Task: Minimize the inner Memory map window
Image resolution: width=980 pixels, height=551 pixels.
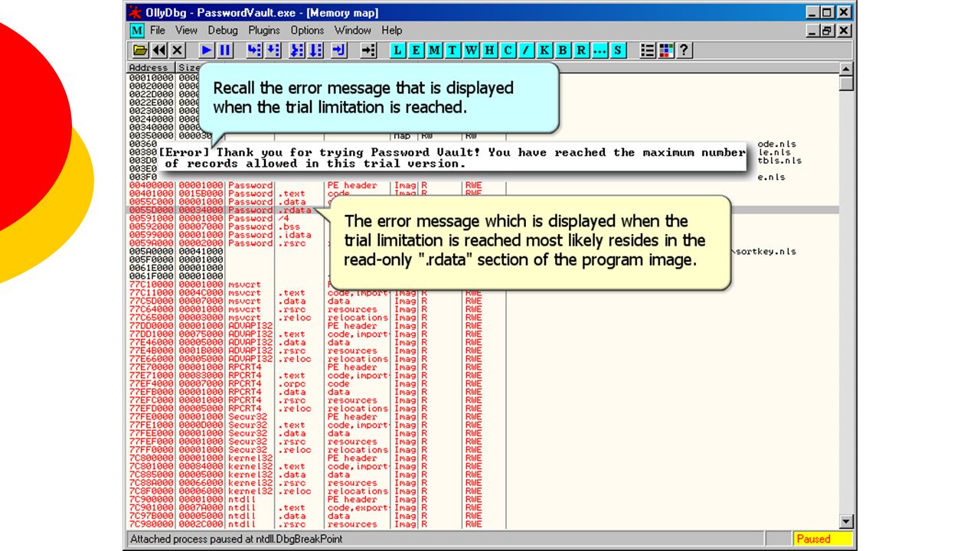Action: (815, 31)
